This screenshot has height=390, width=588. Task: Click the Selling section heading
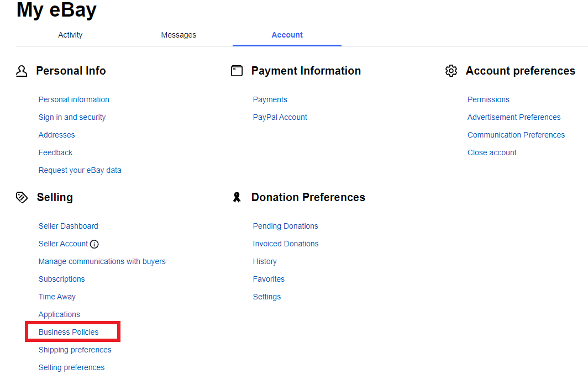tap(55, 197)
